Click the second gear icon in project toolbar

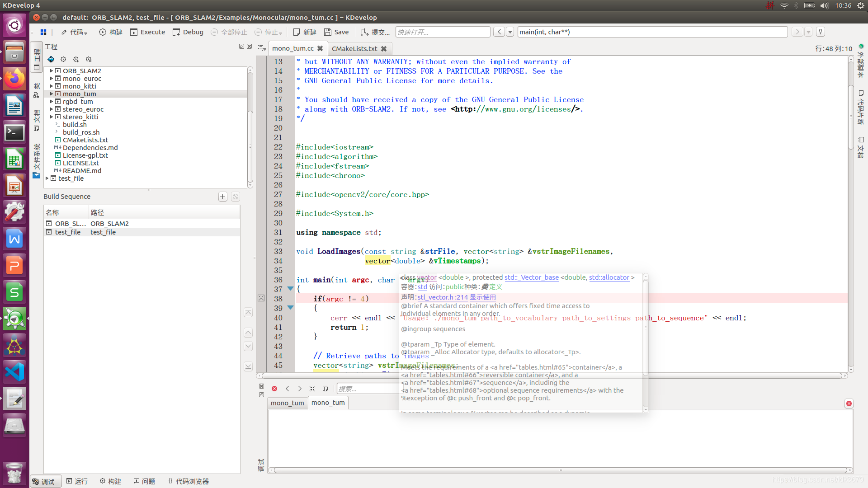76,59
